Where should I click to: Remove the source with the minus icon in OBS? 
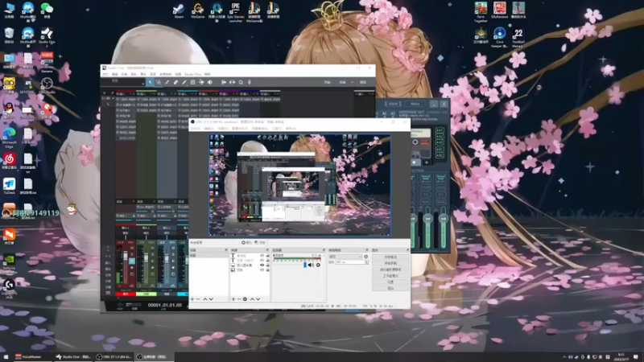tap(239, 299)
